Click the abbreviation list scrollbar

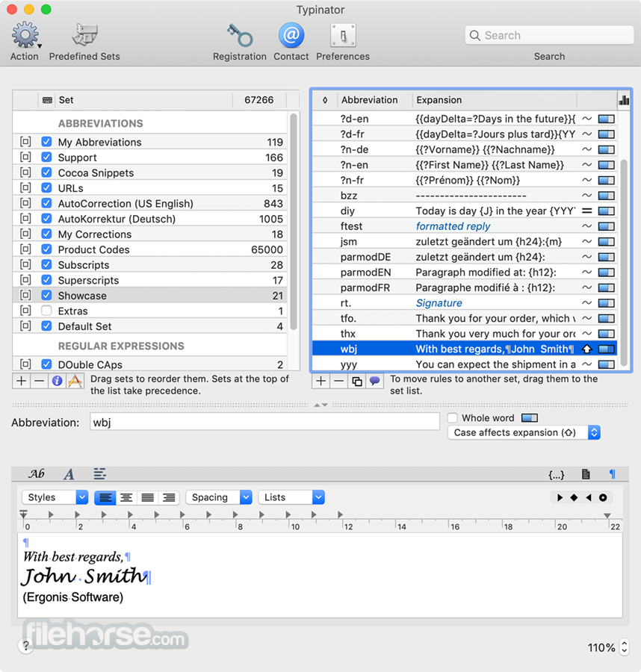click(624, 261)
